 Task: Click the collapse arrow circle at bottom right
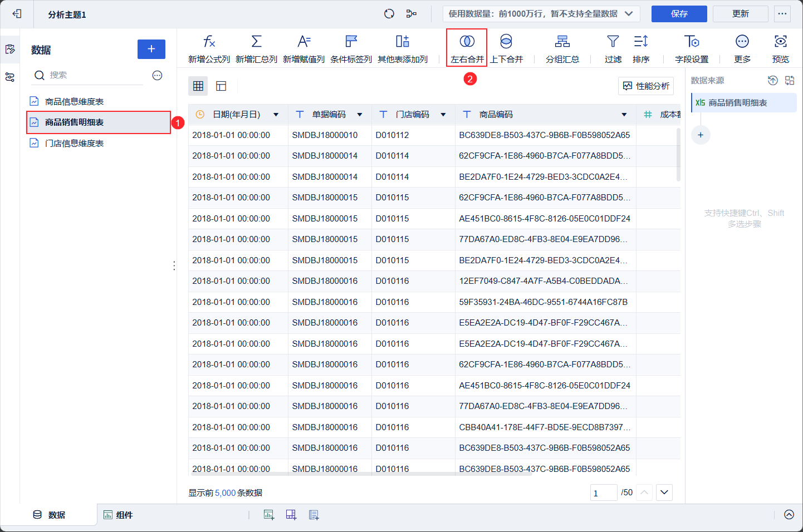[x=789, y=515]
